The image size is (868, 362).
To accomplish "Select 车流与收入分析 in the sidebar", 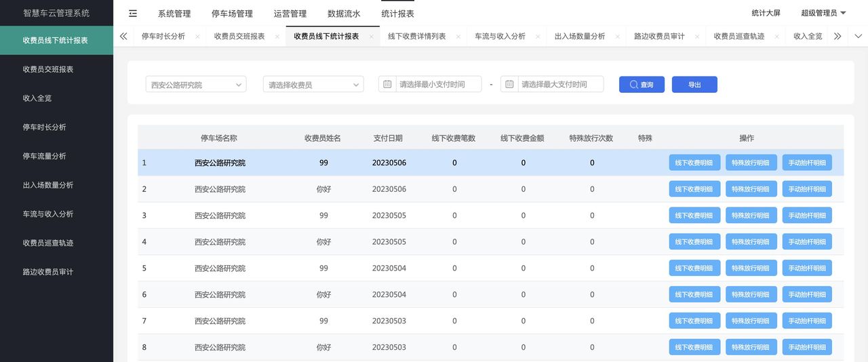I will 56,214.
